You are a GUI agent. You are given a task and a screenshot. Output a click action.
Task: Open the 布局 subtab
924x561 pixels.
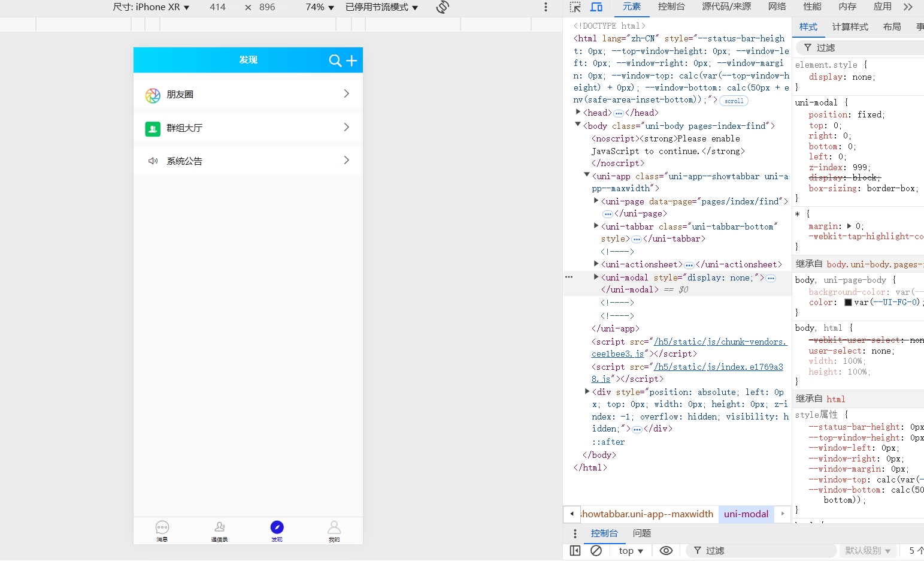click(892, 27)
